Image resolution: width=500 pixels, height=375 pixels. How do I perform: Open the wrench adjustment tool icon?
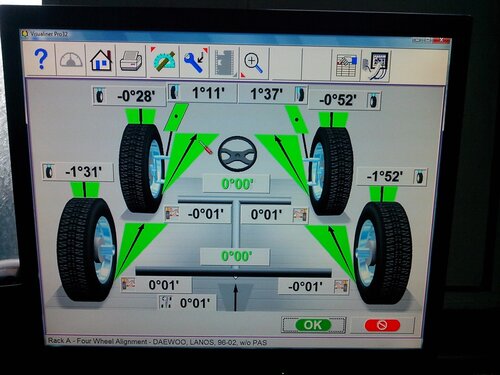pos(195,62)
